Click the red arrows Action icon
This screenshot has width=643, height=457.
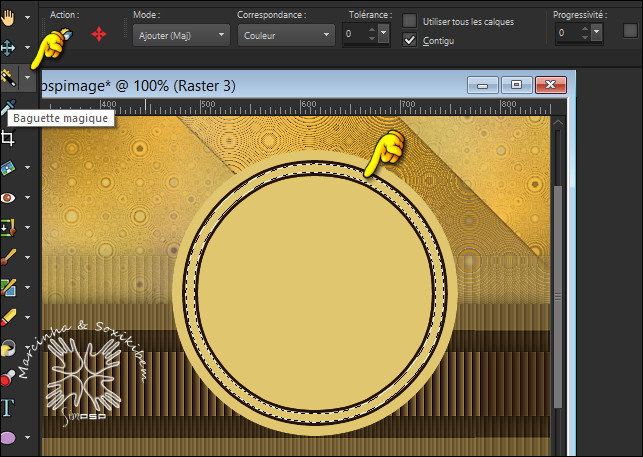(99, 34)
